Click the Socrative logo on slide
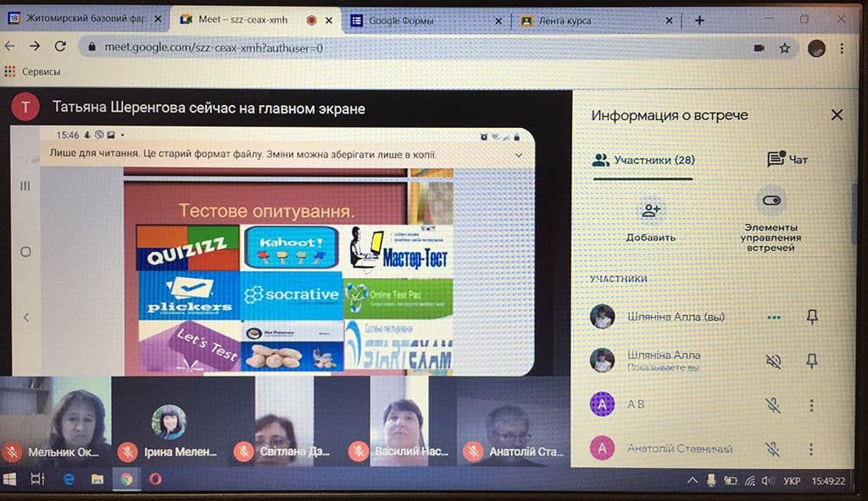The image size is (868, 501). coord(292,295)
